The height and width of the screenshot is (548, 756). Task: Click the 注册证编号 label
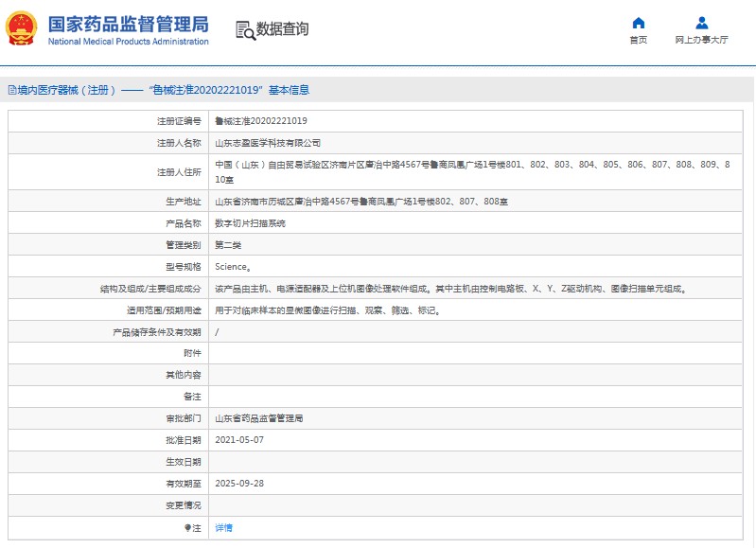[179, 121]
